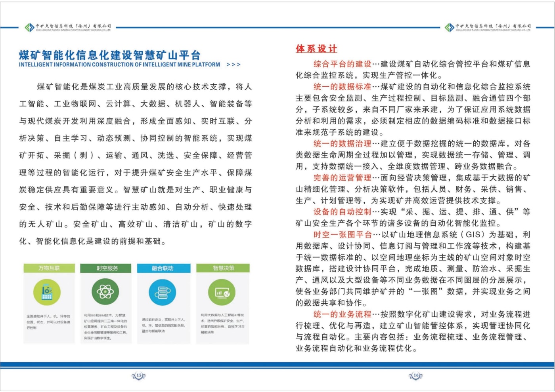Image resolution: width=555 pixels, height=392 pixels.
Task: Select the blue 融合联动 card header
Action: coord(163,268)
